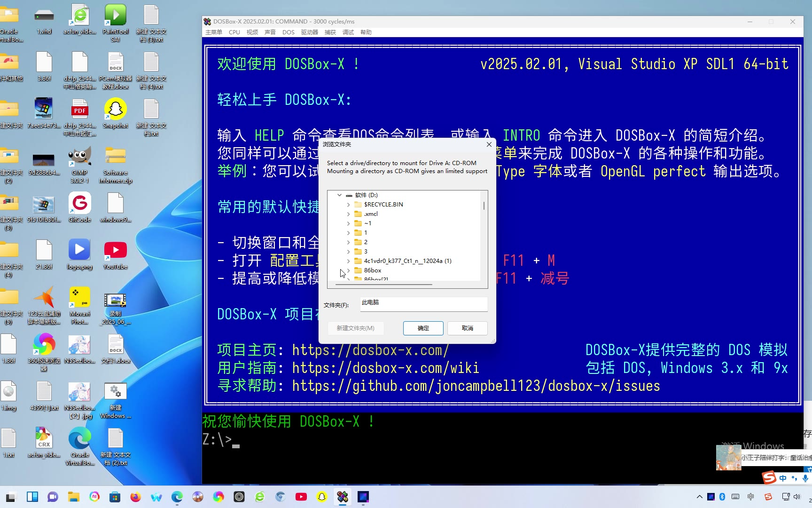Select 4c1vdr0_k377_Ct1_n__12024a (1) folder
The width and height of the screenshot is (812, 508).
(x=407, y=261)
